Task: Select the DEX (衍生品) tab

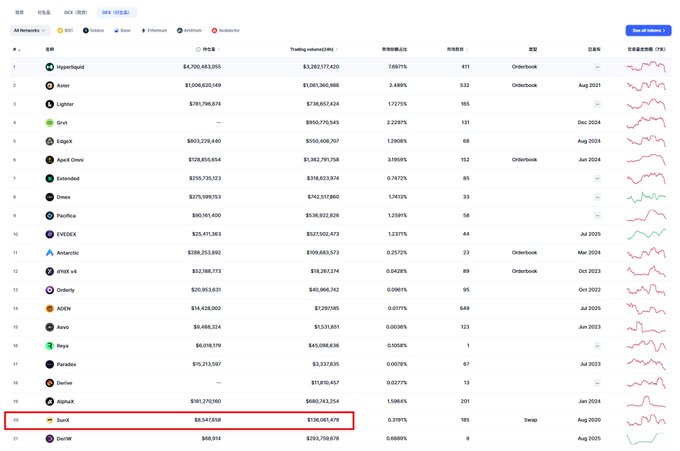Action: [116, 12]
